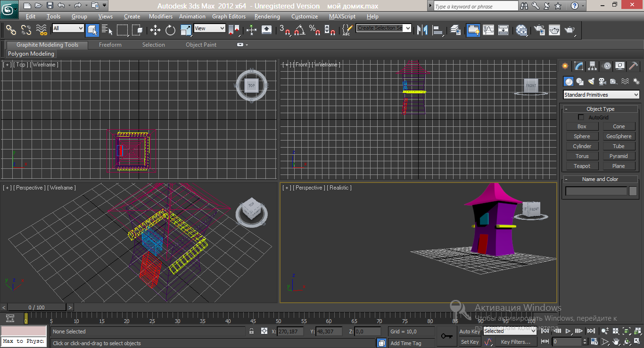Open the Modify command panel tab
The image size is (644, 348).
579,66
